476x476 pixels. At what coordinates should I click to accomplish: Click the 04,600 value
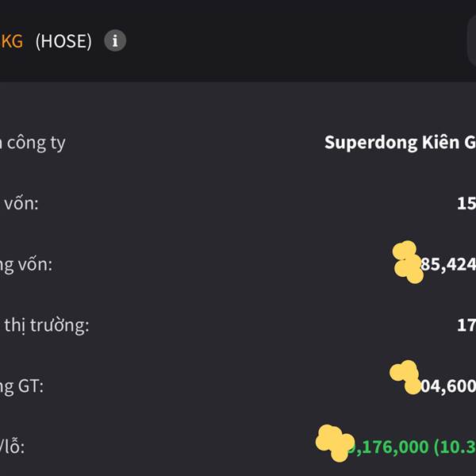[x=448, y=386]
